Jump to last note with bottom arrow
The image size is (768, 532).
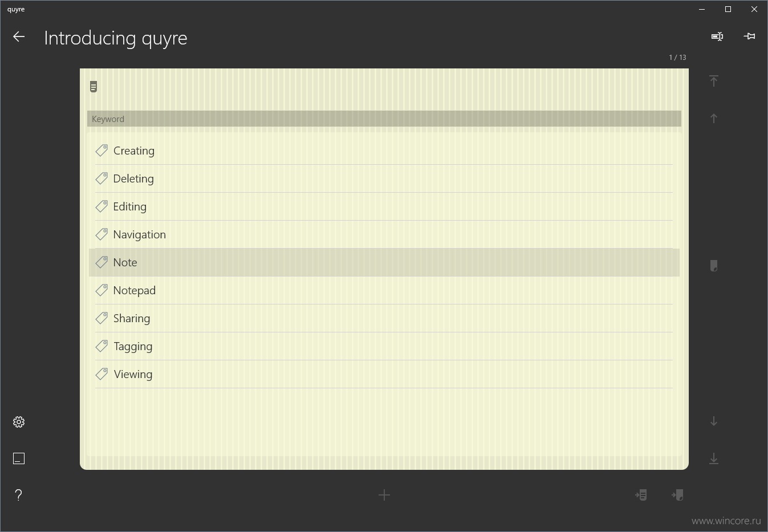713,458
